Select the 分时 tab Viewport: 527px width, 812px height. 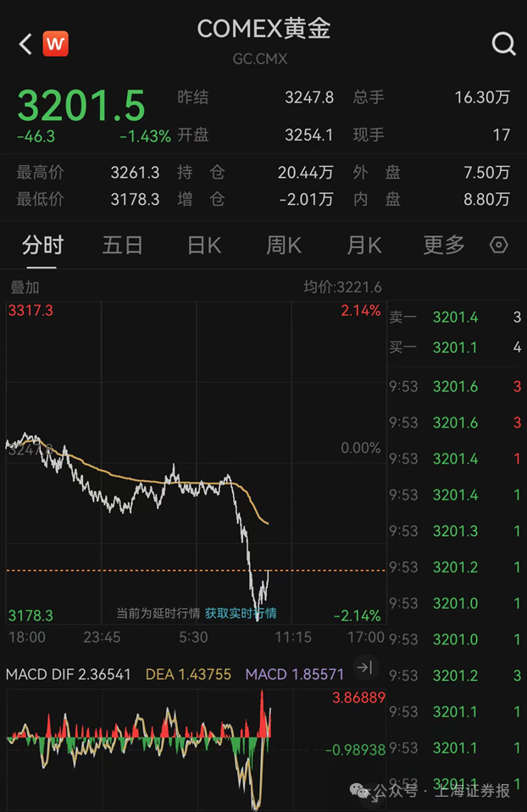42,246
